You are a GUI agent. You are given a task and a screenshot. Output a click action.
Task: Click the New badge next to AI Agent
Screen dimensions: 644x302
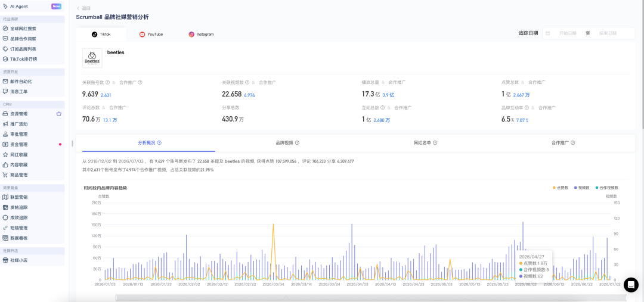point(56,6)
